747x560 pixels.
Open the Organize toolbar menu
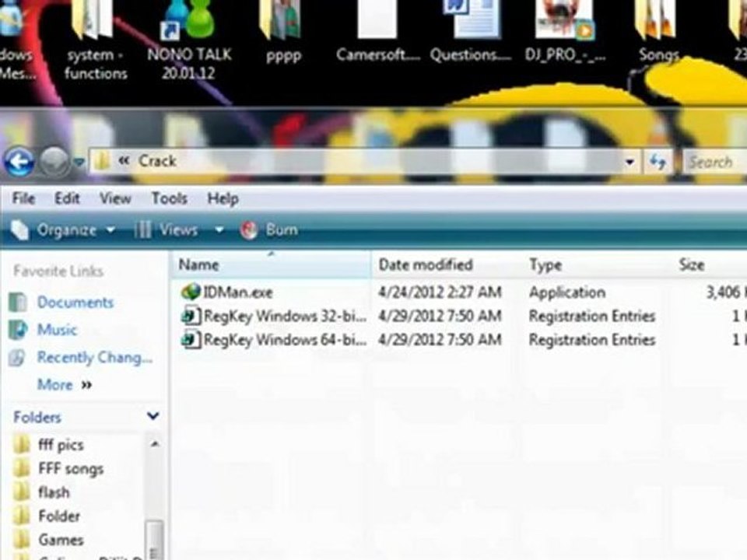point(63,230)
